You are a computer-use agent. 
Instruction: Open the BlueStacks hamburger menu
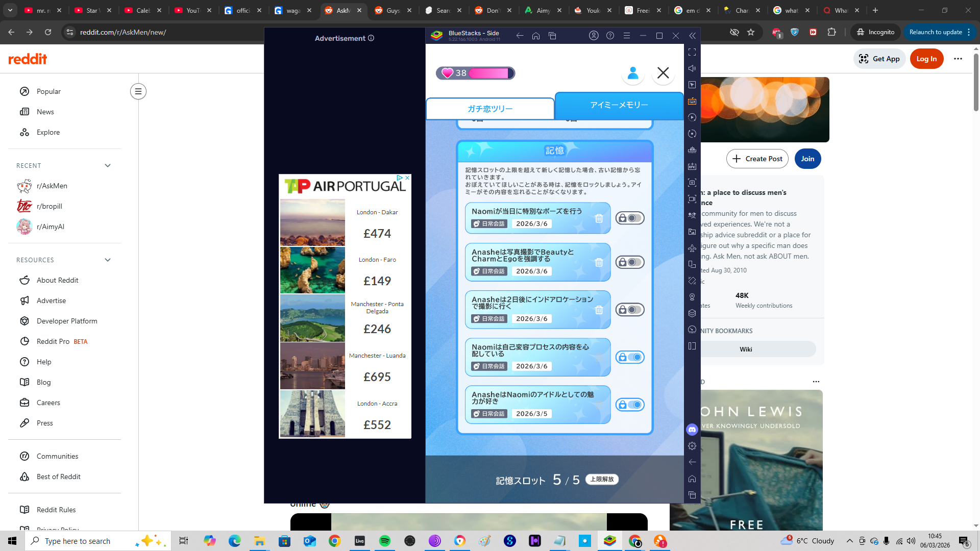coord(627,36)
